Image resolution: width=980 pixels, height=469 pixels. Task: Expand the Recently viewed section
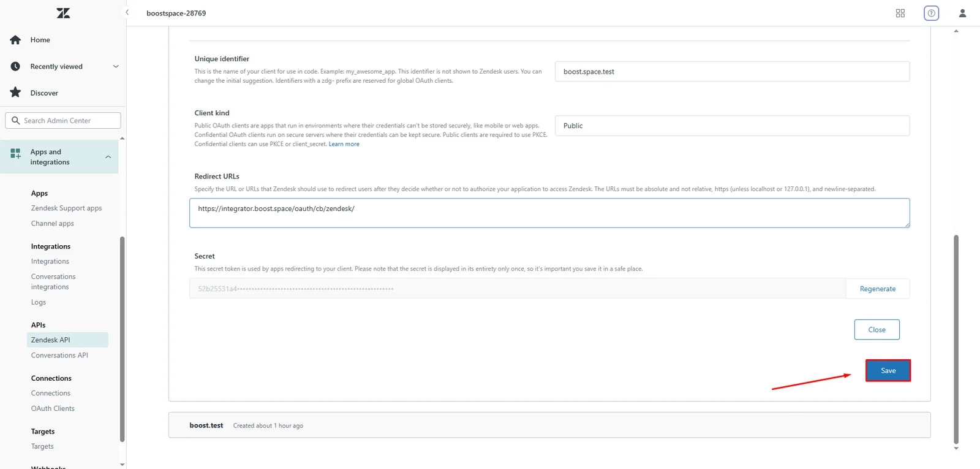click(x=116, y=66)
